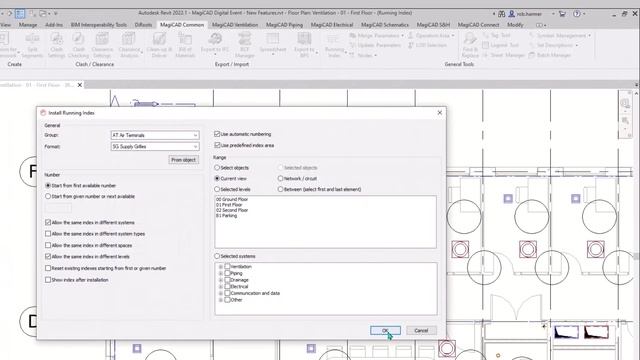Image resolution: width=640 pixels, height=360 pixels.
Task: Open Clash Settings in the ribbon
Action: click(56, 45)
